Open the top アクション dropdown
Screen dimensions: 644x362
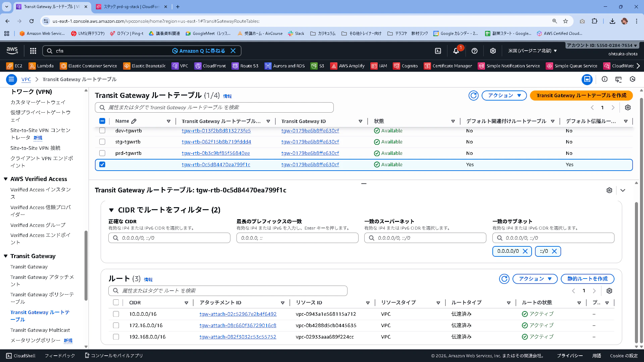504,96
